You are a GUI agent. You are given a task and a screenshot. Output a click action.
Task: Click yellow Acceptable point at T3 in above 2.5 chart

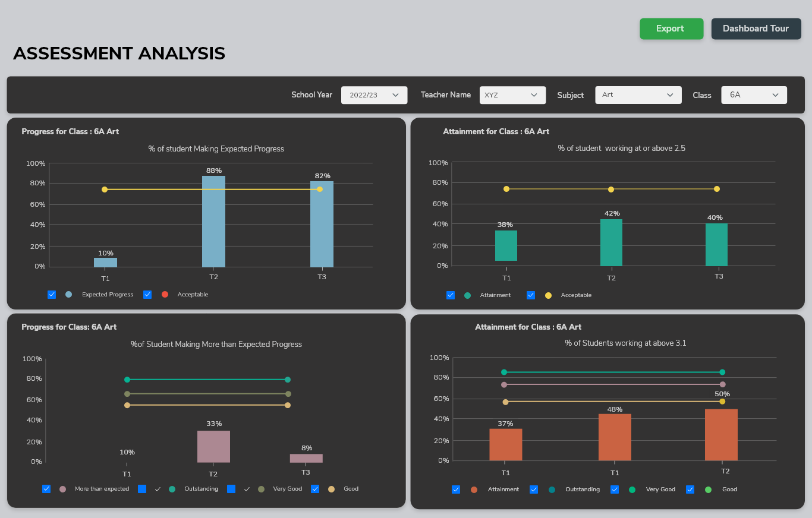click(x=717, y=189)
